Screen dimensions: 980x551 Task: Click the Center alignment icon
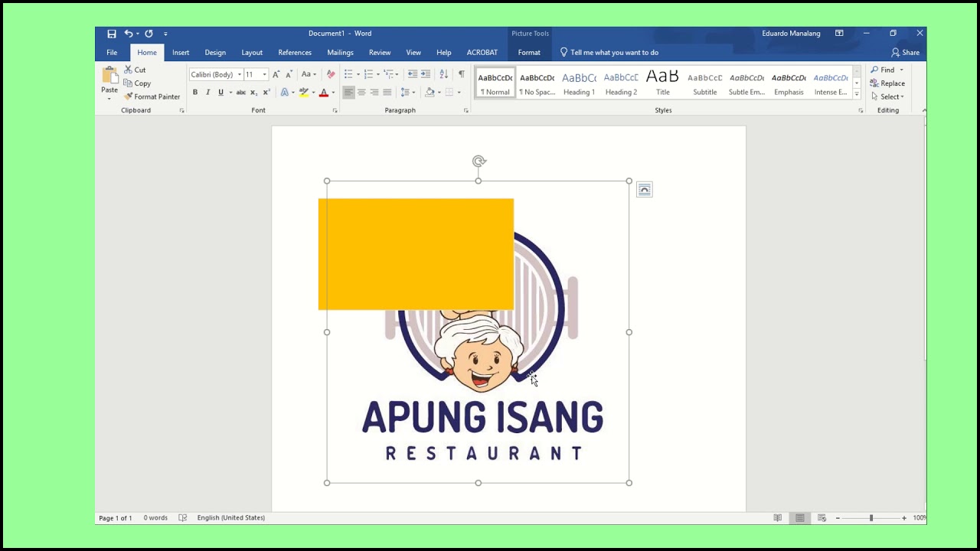click(361, 93)
